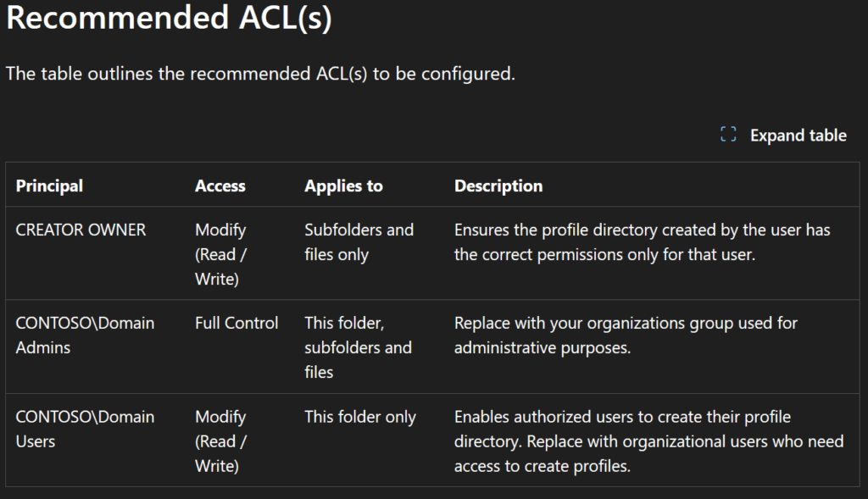Click the Recommended ACL(s) heading
The image size is (868, 499).
[x=169, y=18]
